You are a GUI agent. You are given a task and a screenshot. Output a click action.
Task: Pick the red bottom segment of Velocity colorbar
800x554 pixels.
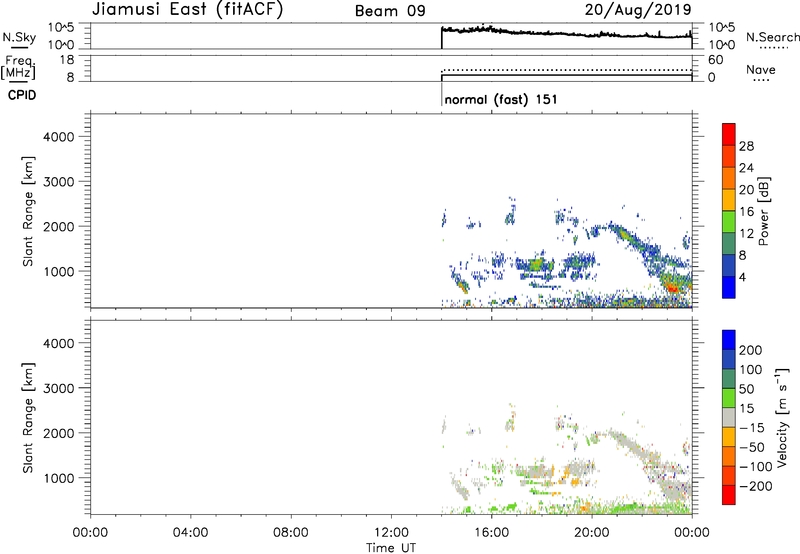[x=729, y=495]
